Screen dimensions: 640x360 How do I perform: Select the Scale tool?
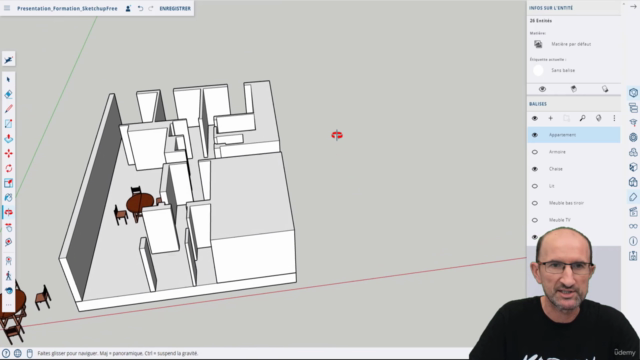(9, 183)
